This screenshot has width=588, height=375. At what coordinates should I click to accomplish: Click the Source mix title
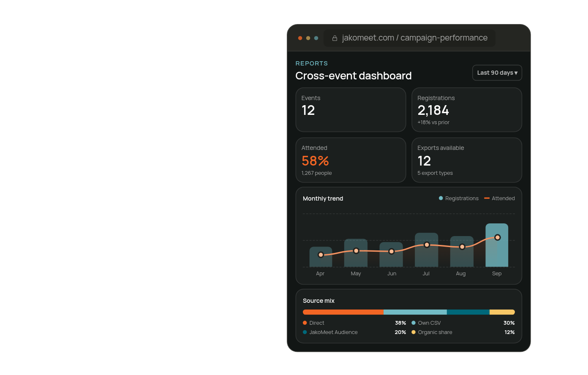(318, 301)
